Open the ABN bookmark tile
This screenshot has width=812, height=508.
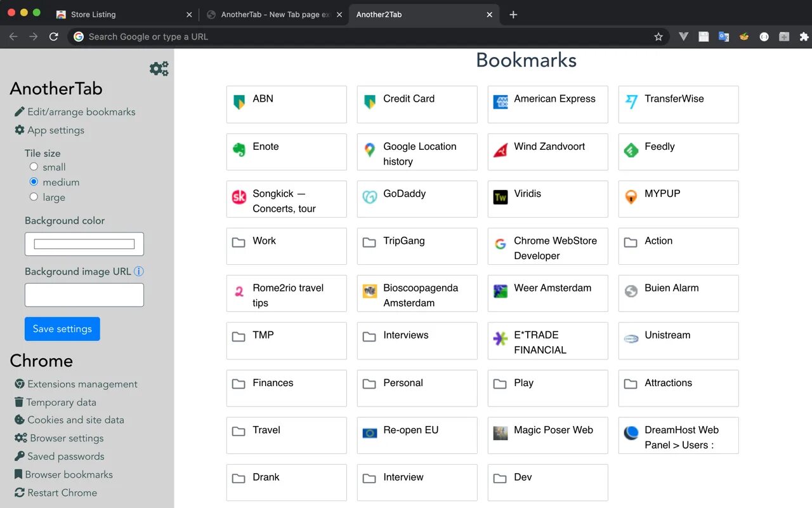click(287, 104)
